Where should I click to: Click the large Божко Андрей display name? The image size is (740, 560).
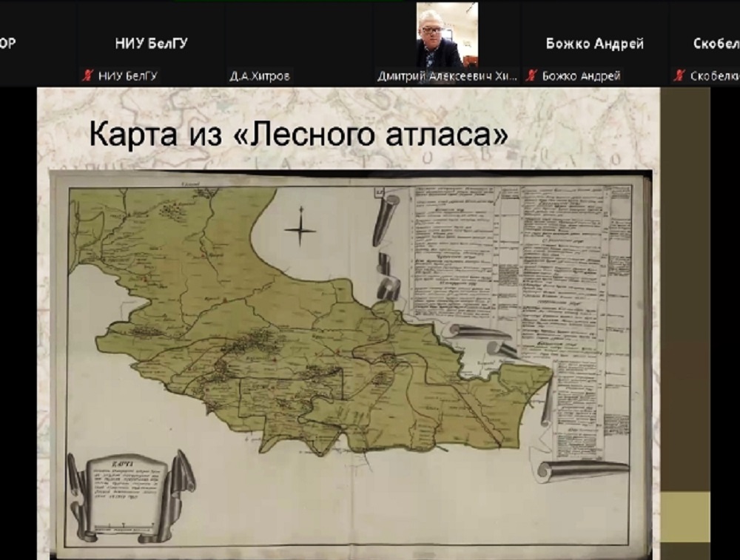[595, 44]
